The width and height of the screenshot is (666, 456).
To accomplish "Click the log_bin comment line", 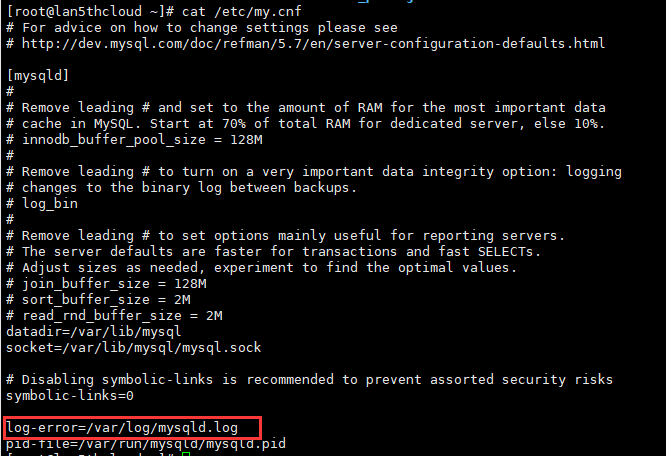I will click(x=42, y=204).
